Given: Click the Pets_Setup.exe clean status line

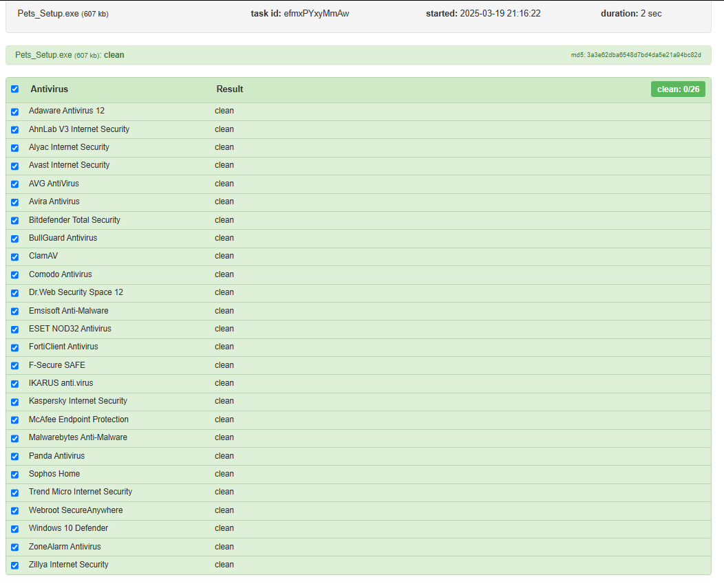Looking at the screenshot, I should [x=70, y=55].
